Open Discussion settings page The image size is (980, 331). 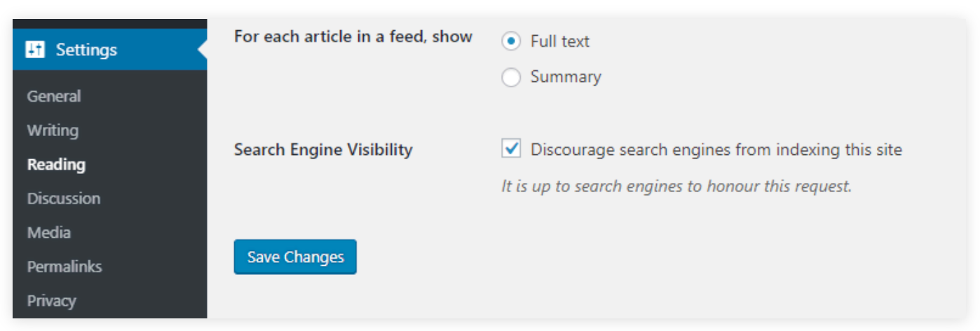[64, 198]
